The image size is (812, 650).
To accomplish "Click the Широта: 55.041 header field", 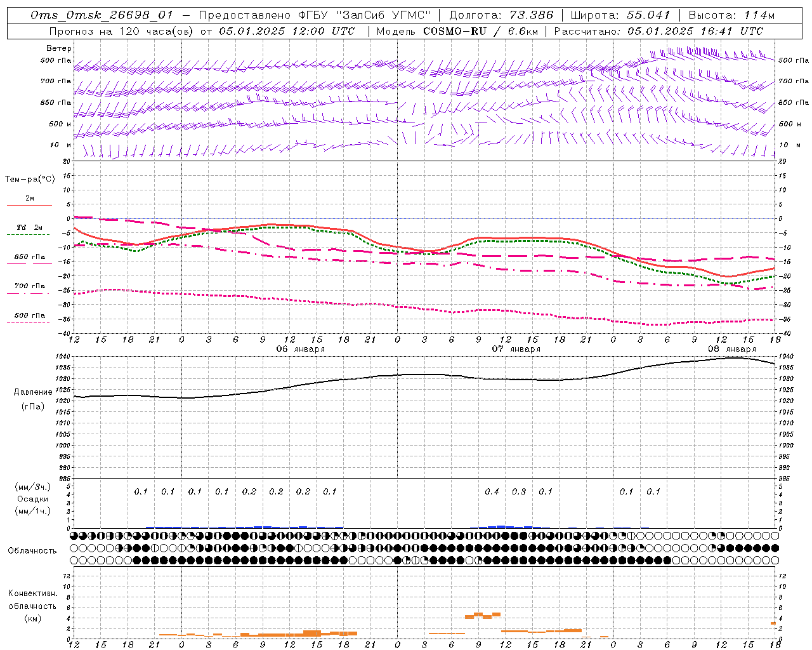I will pyautogui.click(x=620, y=15).
